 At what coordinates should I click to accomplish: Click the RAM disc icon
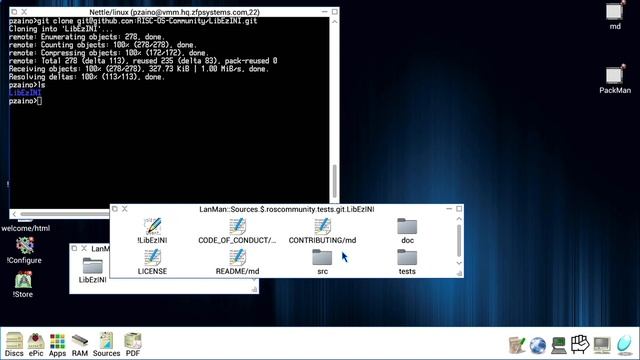point(80,345)
